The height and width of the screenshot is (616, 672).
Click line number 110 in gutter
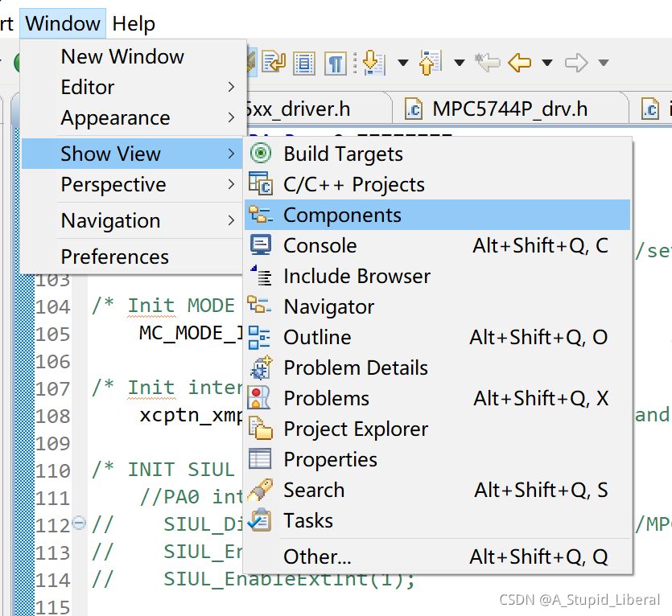[53, 470]
